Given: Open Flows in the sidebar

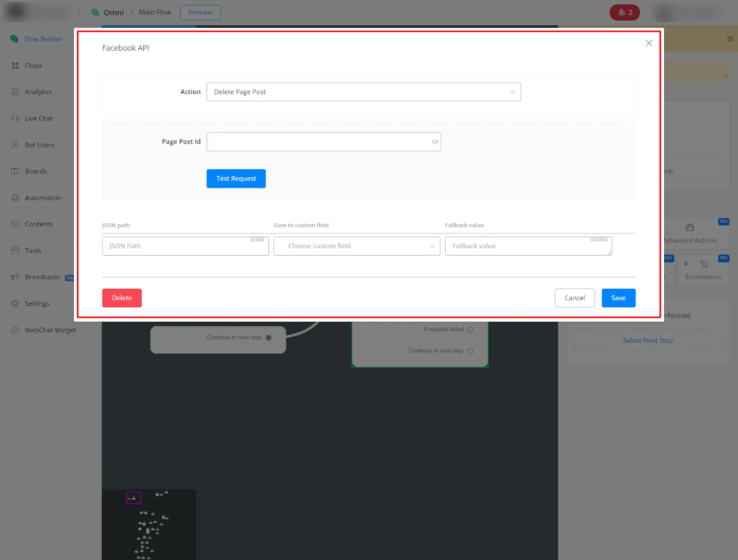Looking at the screenshot, I should 33,66.
